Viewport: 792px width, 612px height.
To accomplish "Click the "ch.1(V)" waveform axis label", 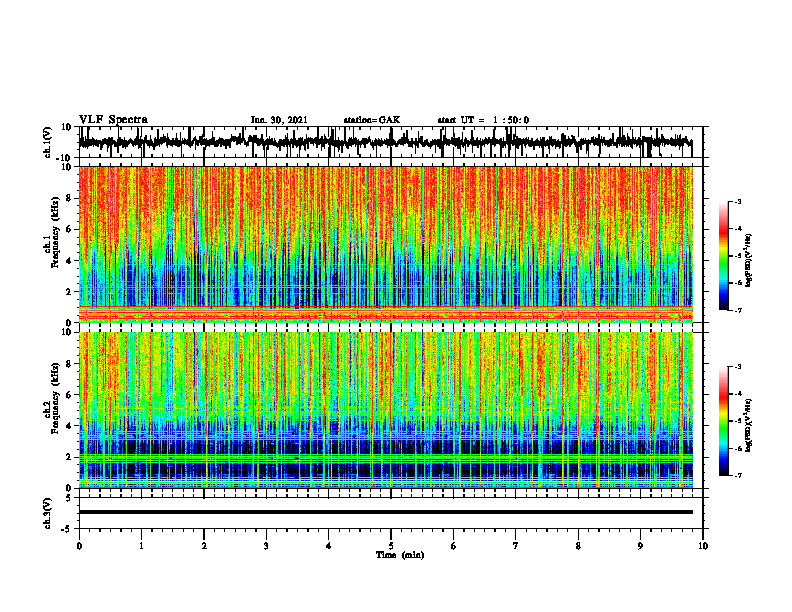I will (x=48, y=142).
